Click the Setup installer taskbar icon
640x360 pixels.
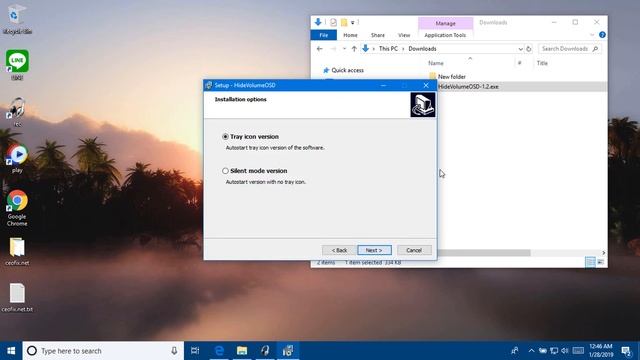click(x=288, y=351)
